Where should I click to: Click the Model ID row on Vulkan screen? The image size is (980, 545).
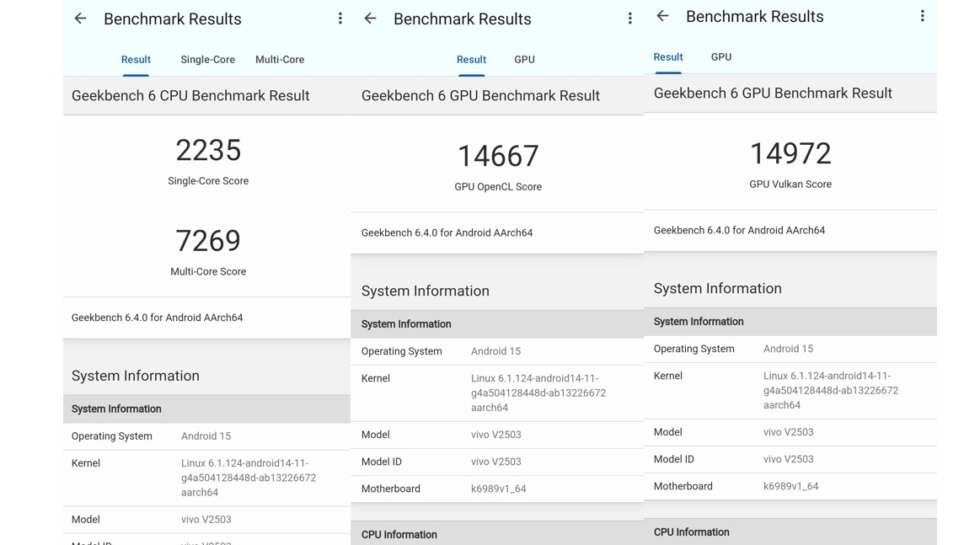point(790,459)
